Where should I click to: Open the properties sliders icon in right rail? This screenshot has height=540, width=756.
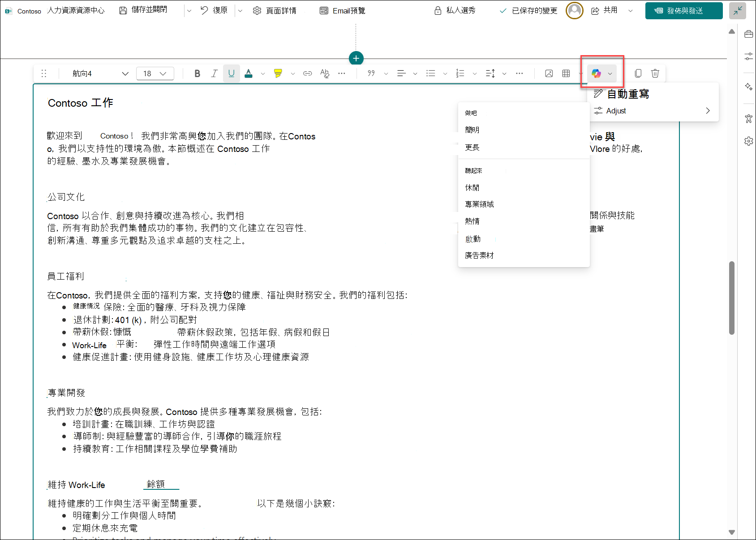[748, 56]
